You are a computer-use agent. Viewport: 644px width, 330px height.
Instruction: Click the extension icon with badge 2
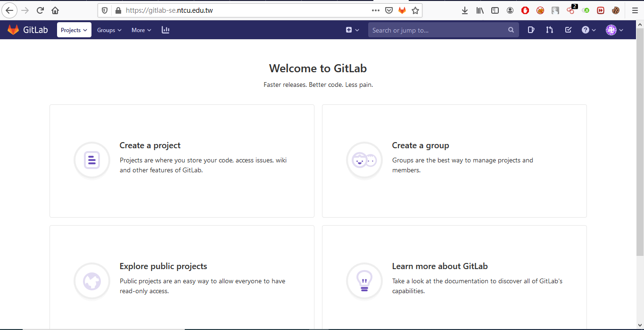click(x=571, y=10)
